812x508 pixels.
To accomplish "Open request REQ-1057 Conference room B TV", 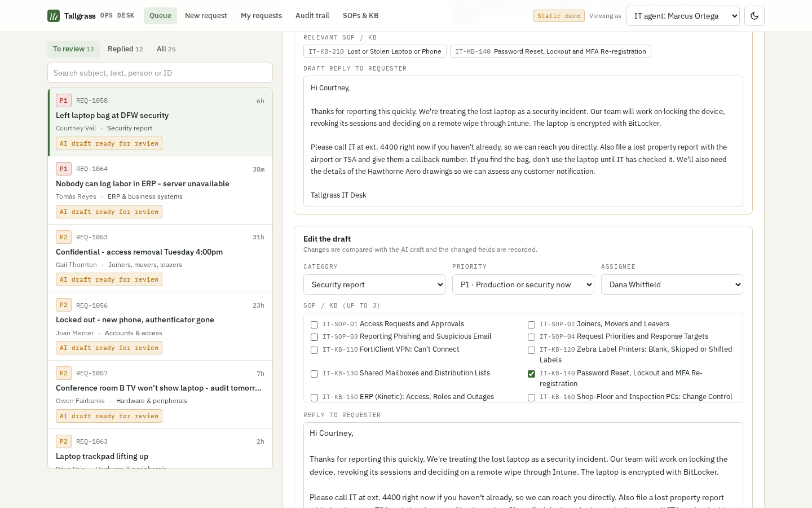I will pos(160,395).
